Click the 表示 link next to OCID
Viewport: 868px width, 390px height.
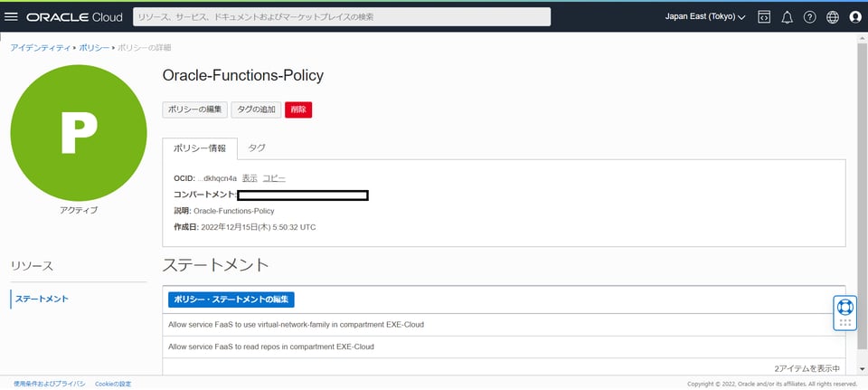(250, 178)
